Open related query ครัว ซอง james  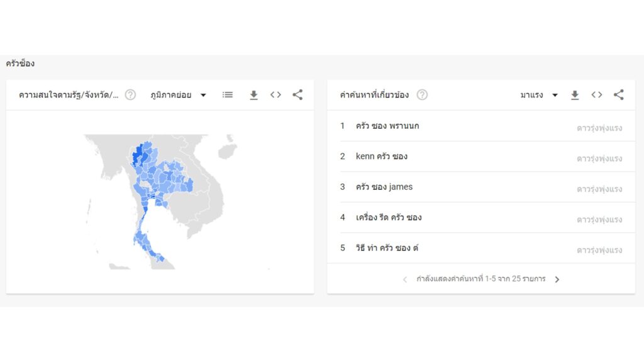click(384, 187)
